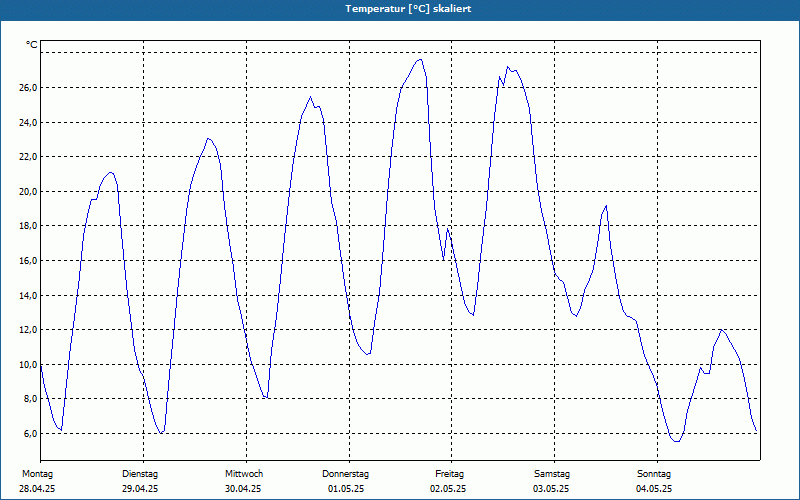Image resolution: width=800 pixels, height=500 pixels.
Task: Select the 24,0 y-axis label
Action: click(x=28, y=122)
